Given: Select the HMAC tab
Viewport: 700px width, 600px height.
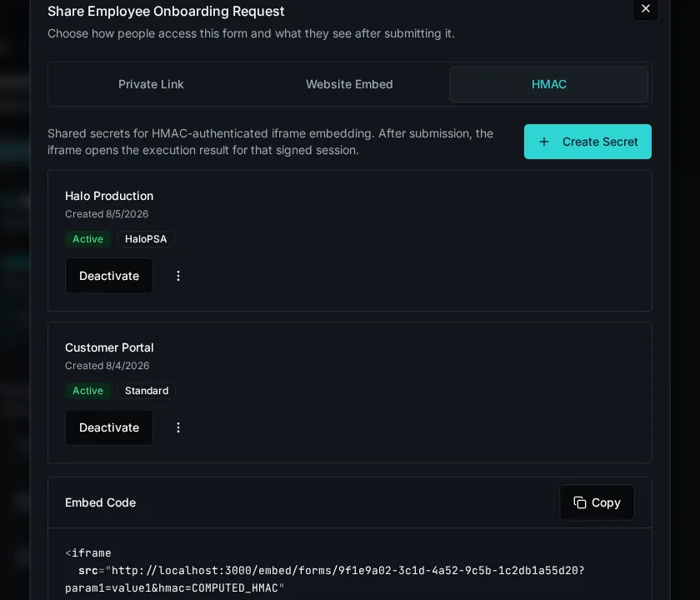Looking at the screenshot, I should click(x=548, y=84).
